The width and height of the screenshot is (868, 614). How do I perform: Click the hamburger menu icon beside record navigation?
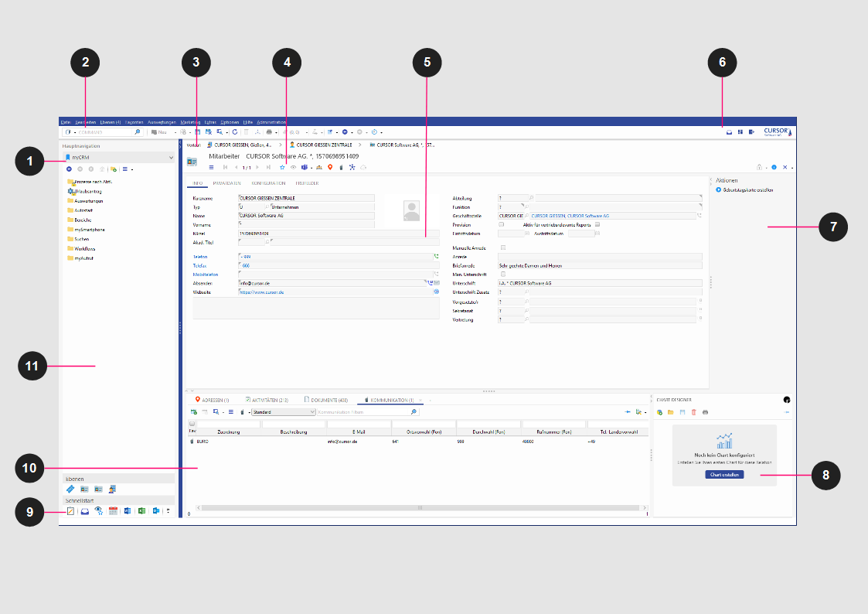(211, 167)
